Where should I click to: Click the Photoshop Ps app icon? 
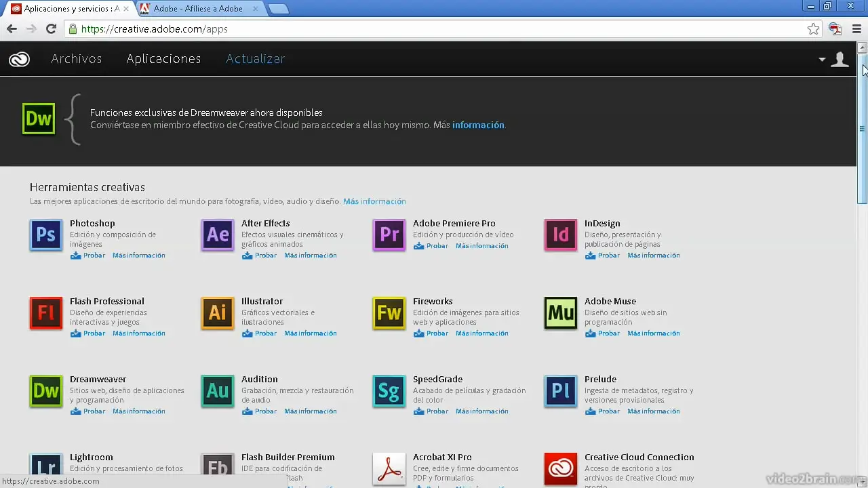[46, 235]
